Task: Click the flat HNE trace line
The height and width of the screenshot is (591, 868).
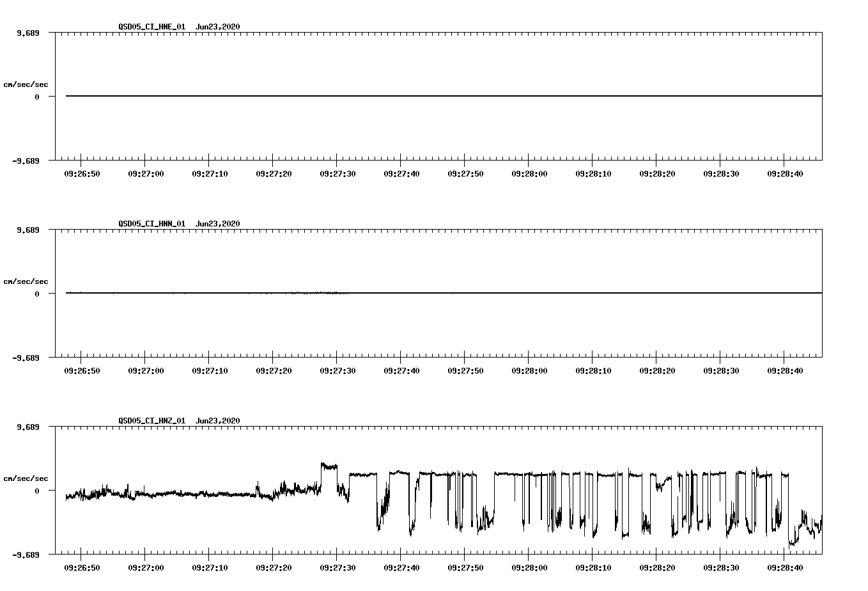Action: click(x=444, y=96)
